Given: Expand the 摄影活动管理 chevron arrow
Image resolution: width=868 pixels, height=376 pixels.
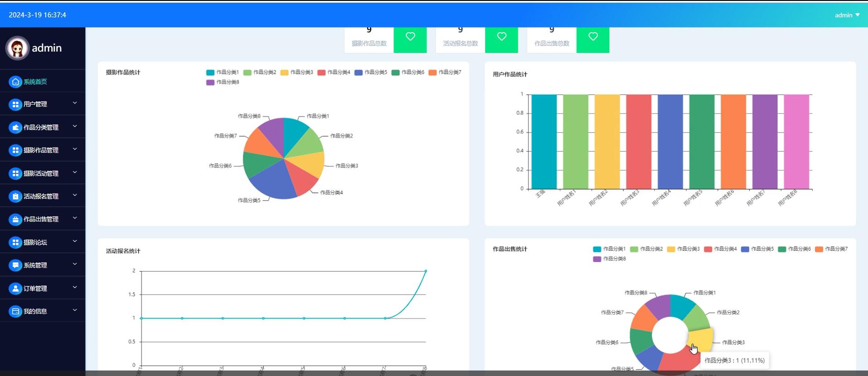Looking at the screenshot, I should [x=75, y=172].
